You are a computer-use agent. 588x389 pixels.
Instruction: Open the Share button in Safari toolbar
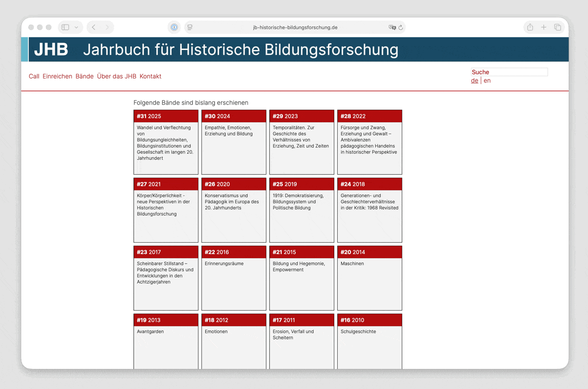[530, 27]
